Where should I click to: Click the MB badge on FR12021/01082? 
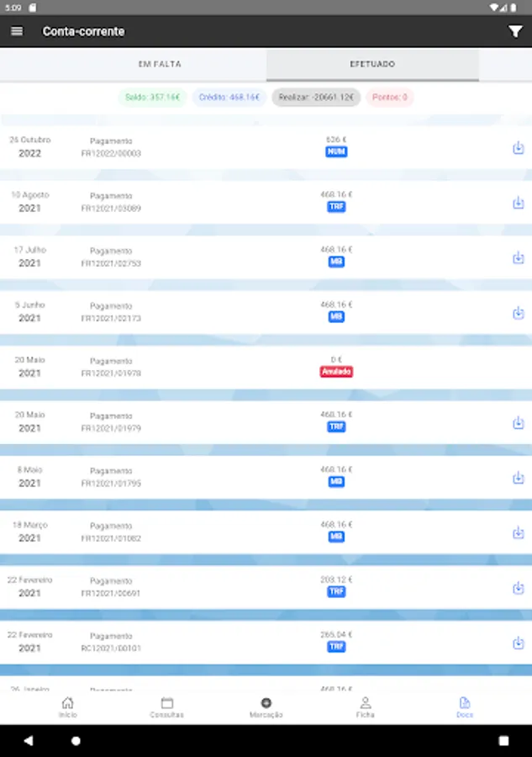pos(336,537)
